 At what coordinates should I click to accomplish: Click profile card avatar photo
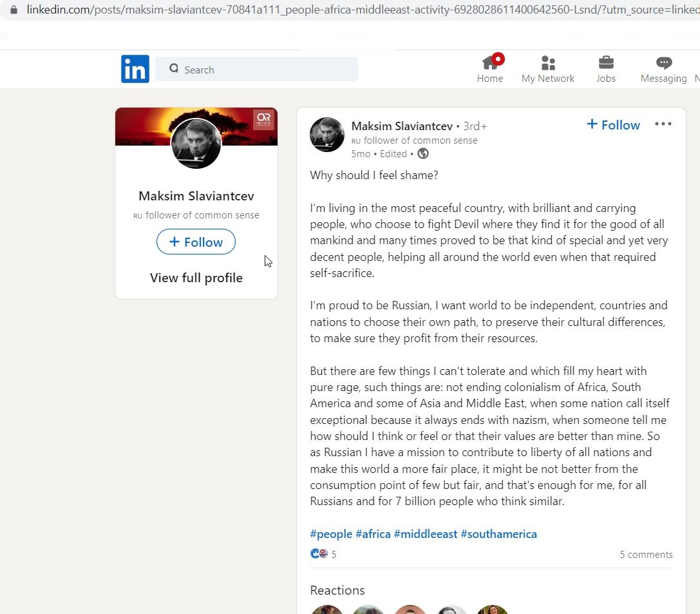pyautogui.click(x=196, y=143)
